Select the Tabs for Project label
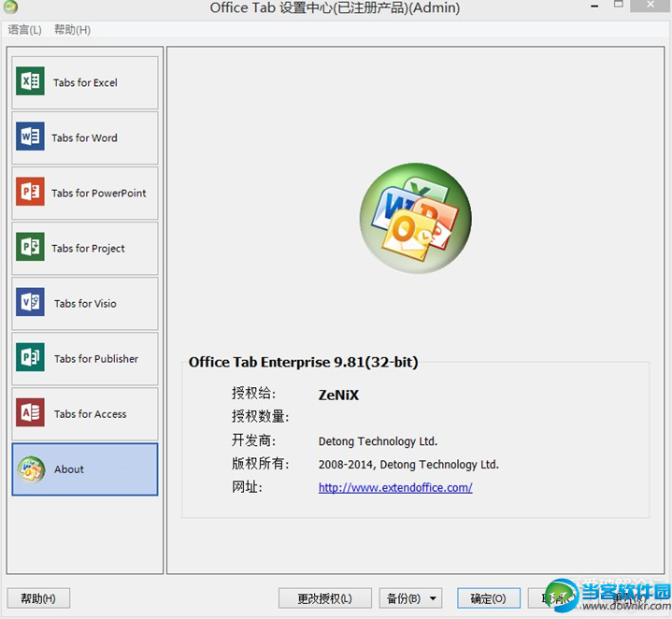This screenshot has width=672, height=619. point(88,248)
